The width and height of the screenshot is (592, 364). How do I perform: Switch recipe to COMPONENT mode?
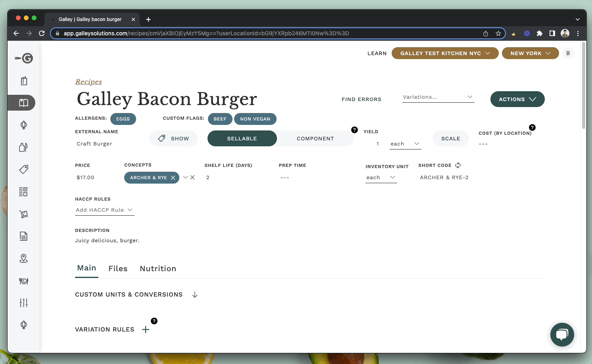(x=315, y=138)
